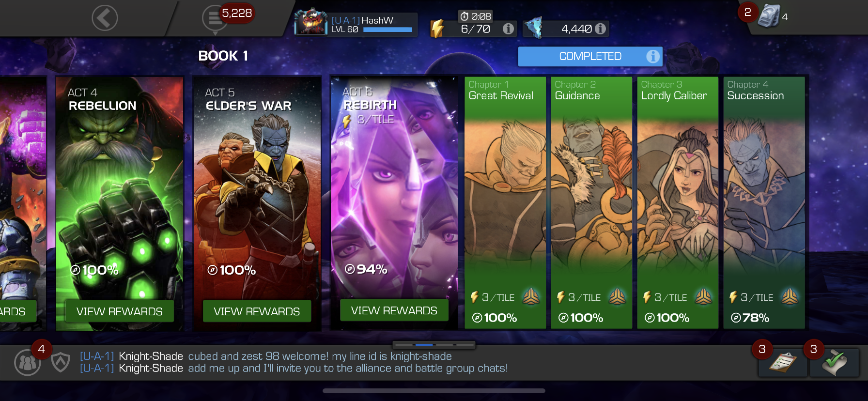Show units info next to 4,440

(600, 29)
